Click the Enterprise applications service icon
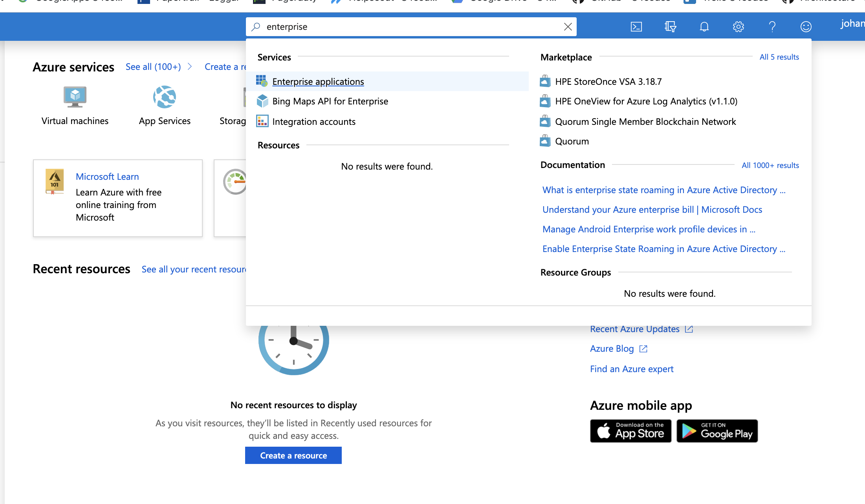The width and height of the screenshot is (865, 504). (x=262, y=81)
